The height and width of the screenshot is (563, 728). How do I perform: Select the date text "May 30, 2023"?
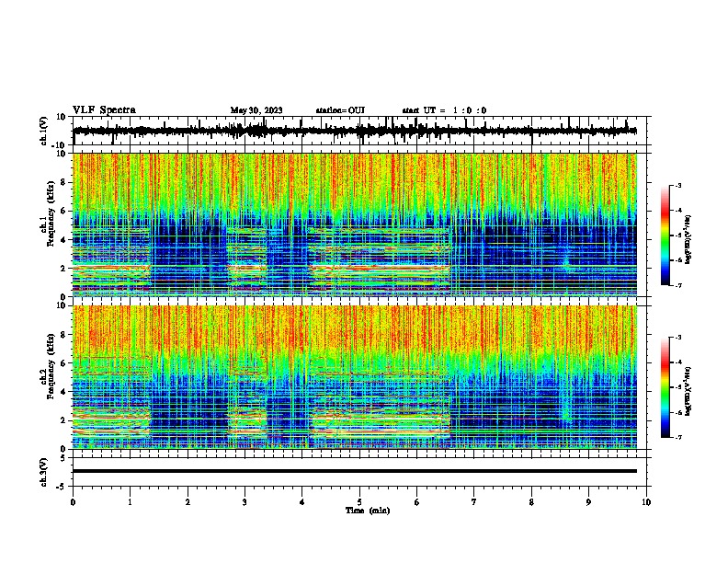(x=256, y=110)
